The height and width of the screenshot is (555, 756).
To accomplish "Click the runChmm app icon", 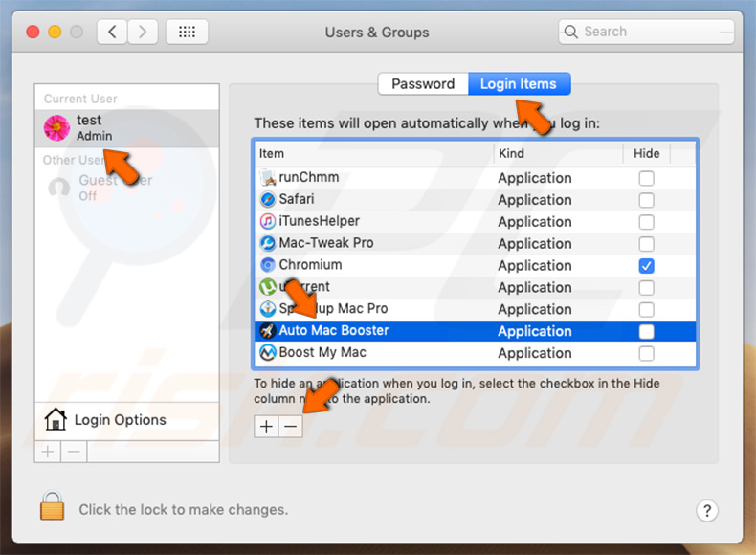I will 268,178.
